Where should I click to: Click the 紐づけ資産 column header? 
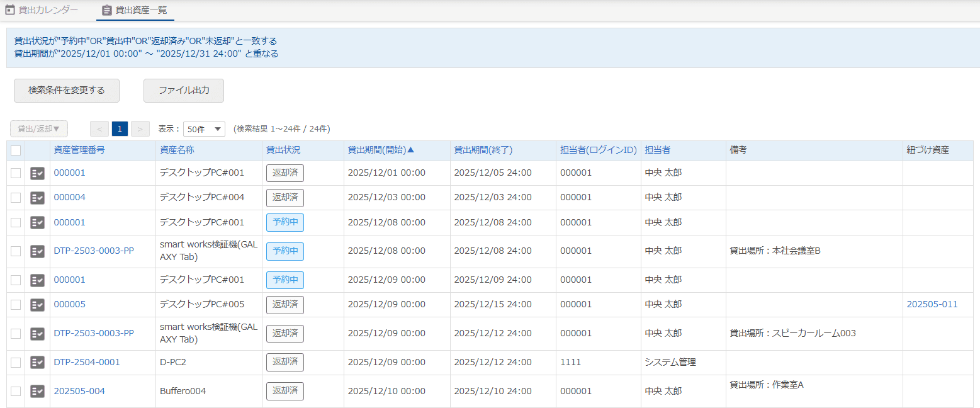[928, 150]
